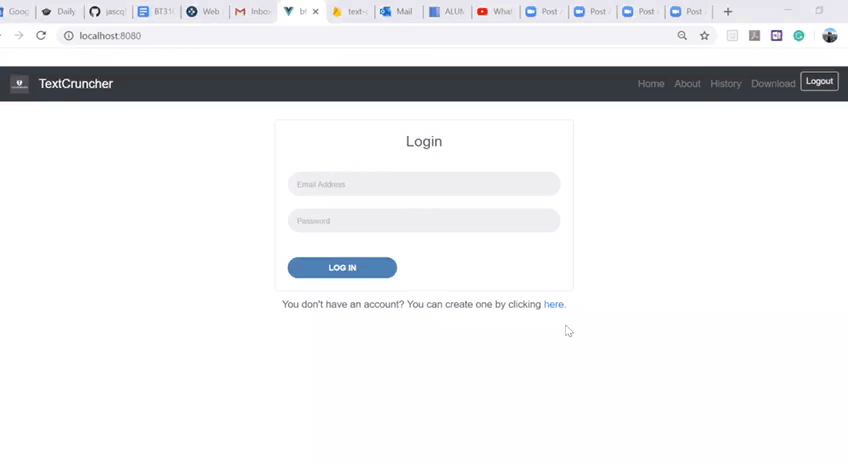Select Download in the navbar
848x464 pixels.
pos(773,84)
